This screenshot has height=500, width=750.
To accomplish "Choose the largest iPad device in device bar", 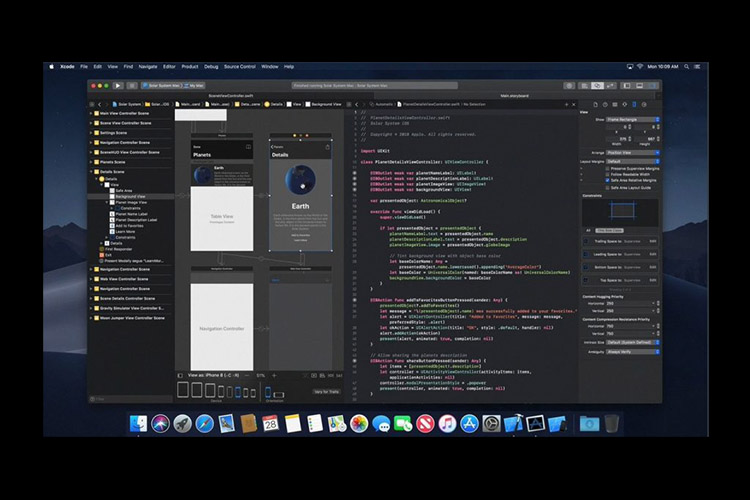I will point(183,390).
